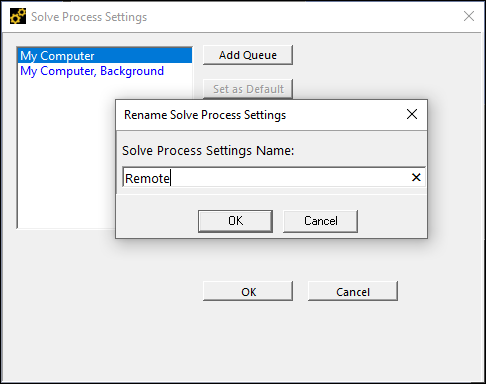
Task: Click empty white space in the settings list
Action: pyautogui.click(x=67, y=150)
